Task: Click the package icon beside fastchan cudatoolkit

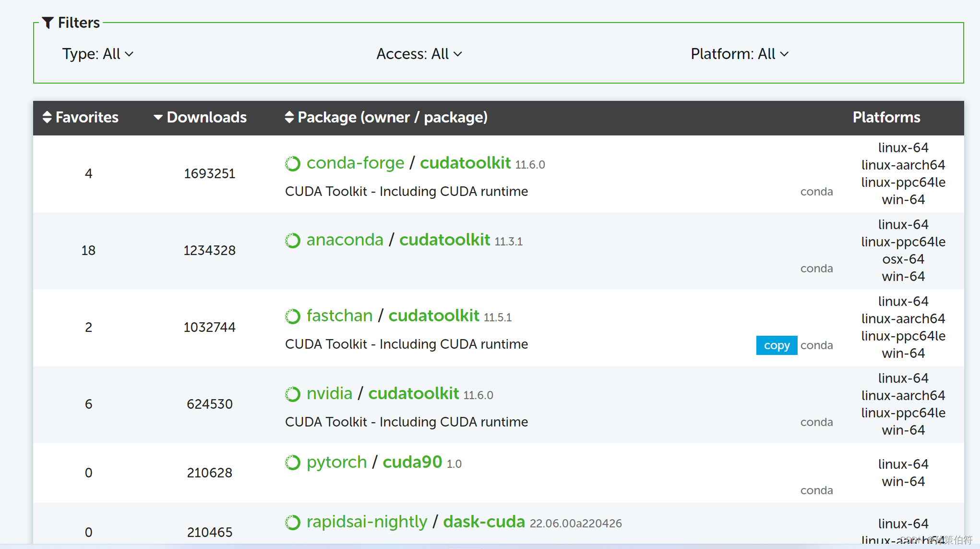Action: (292, 317)
